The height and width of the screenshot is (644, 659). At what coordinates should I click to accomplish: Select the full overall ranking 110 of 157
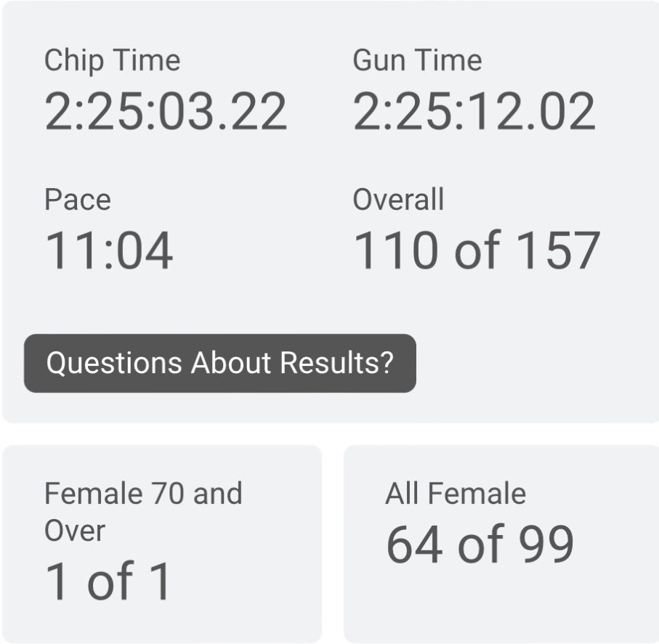477,251
